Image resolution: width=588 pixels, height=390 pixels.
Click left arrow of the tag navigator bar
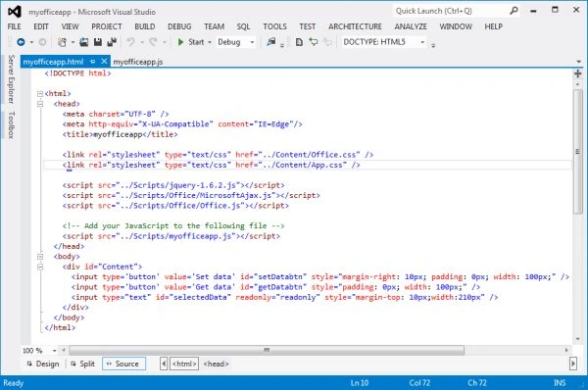coord(164,364)
